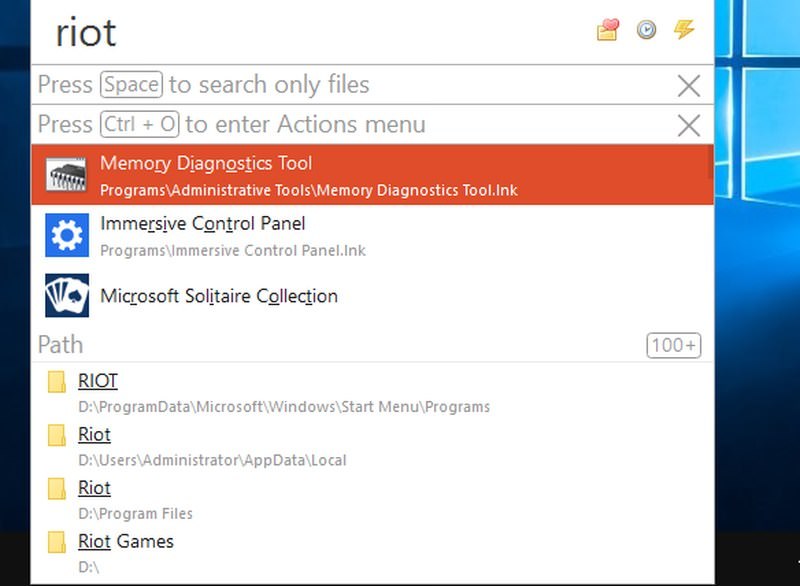The width and height of the screenshot is (800, 586).
Task: Expand Path results via the 100+ badge
Action: (x=673, y=346)
